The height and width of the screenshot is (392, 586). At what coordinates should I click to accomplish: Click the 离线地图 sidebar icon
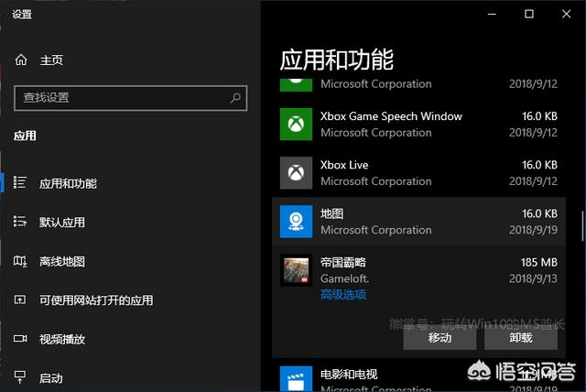click(x=21, y=261)
